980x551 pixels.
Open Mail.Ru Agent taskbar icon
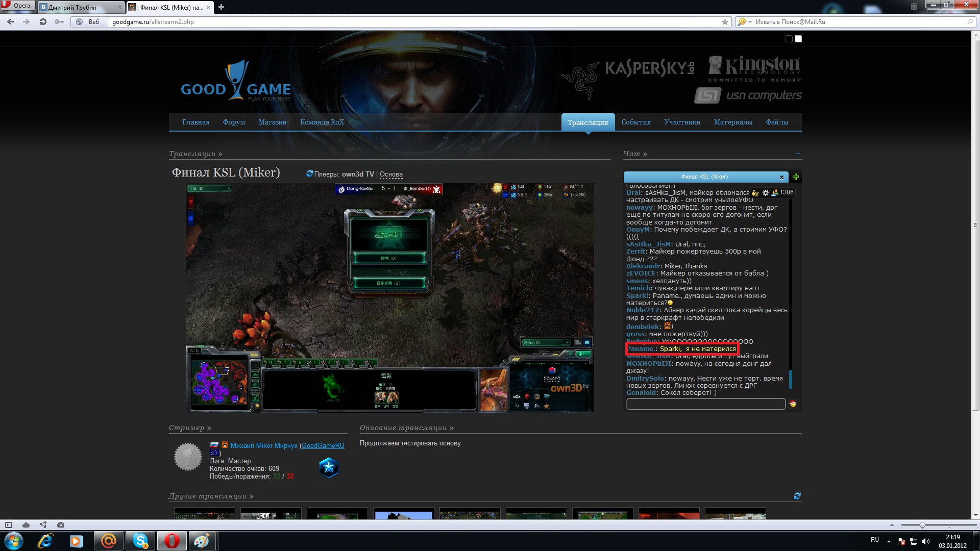click(x=108, y=541)
